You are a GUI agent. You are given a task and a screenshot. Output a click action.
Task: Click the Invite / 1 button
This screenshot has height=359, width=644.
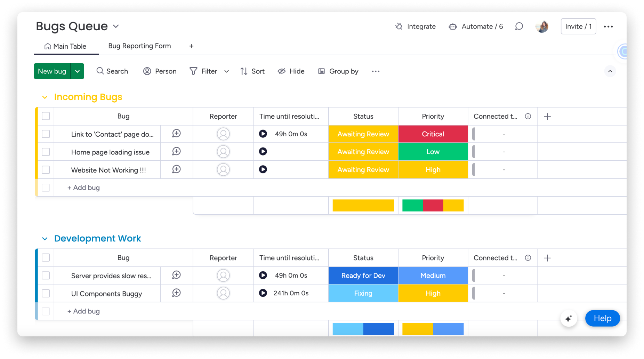coord(578,26)
